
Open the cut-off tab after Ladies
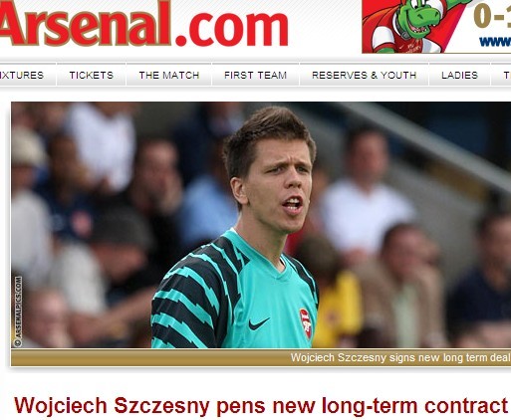pyautogui.click(x=501, y=76)
